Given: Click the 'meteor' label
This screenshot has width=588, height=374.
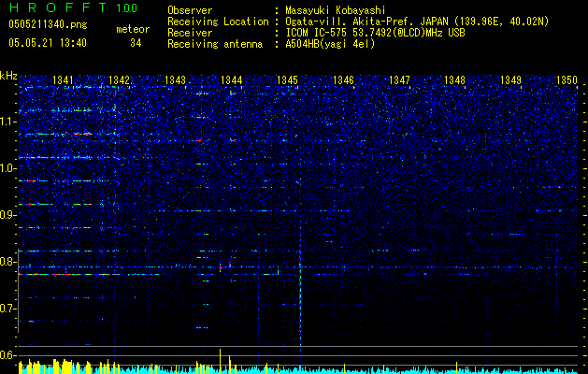Looking at the screenshot, I should point(133,29).
